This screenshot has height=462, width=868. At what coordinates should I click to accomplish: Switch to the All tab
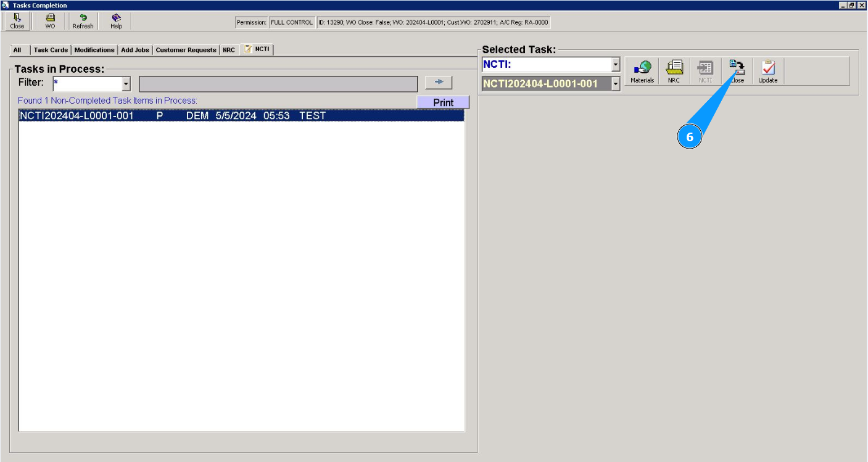tap(17, 50)
